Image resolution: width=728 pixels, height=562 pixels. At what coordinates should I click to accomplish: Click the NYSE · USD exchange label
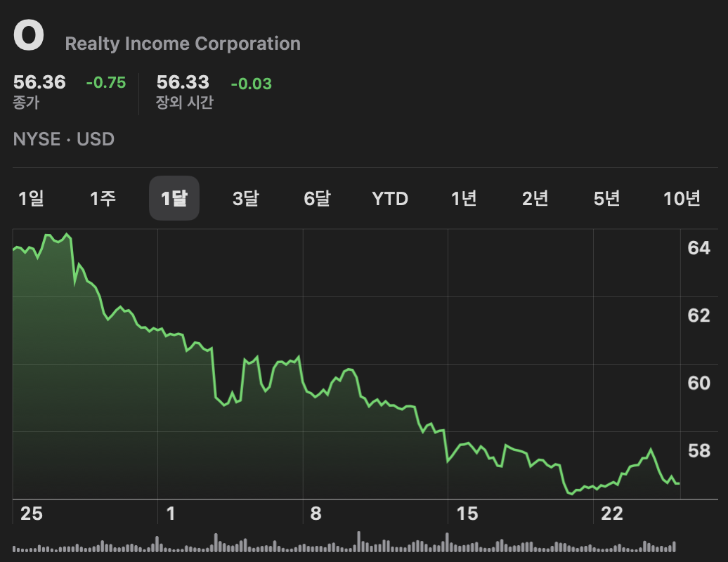pos(64,139)
